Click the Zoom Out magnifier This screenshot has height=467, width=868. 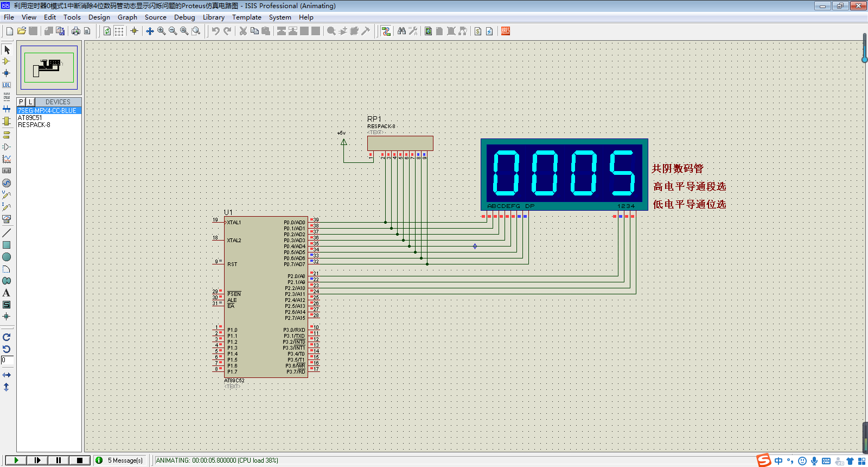[x=173, y=31]
